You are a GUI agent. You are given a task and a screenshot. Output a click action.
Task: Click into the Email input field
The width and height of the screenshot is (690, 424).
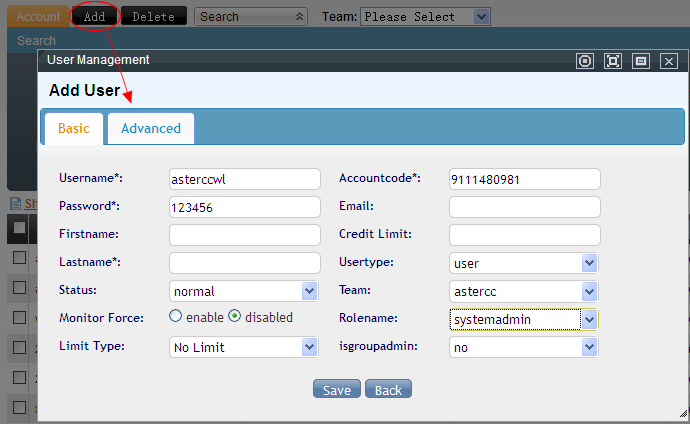click(x=524, y=207)
